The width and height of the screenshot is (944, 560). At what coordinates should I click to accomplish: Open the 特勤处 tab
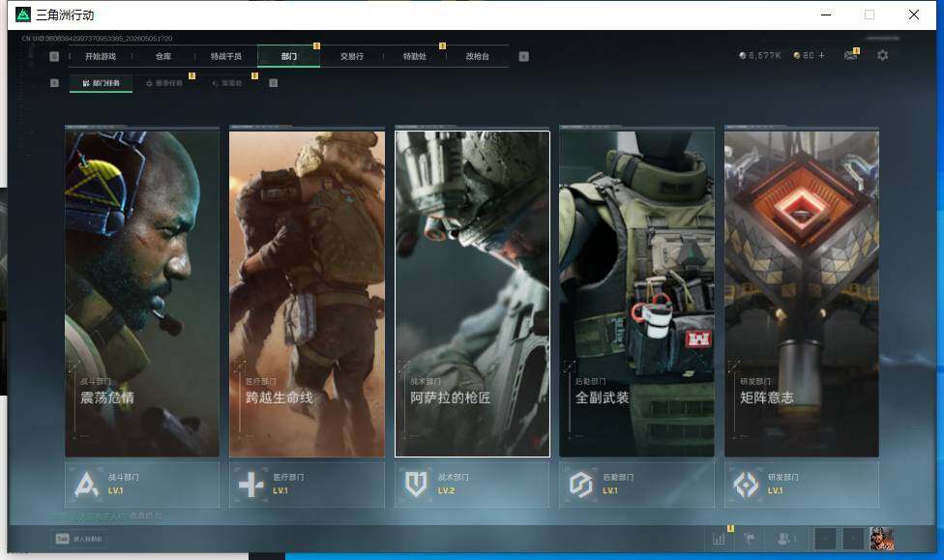[x=414, y=56]
